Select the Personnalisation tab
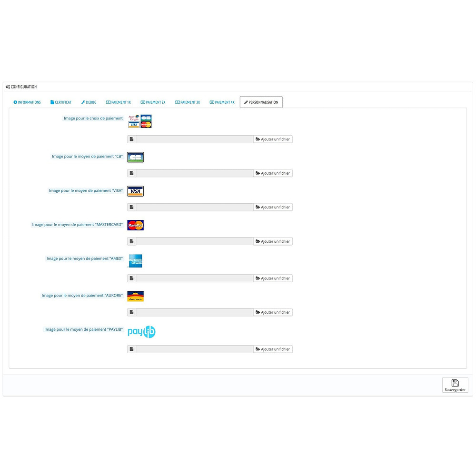 pos(261,102)
